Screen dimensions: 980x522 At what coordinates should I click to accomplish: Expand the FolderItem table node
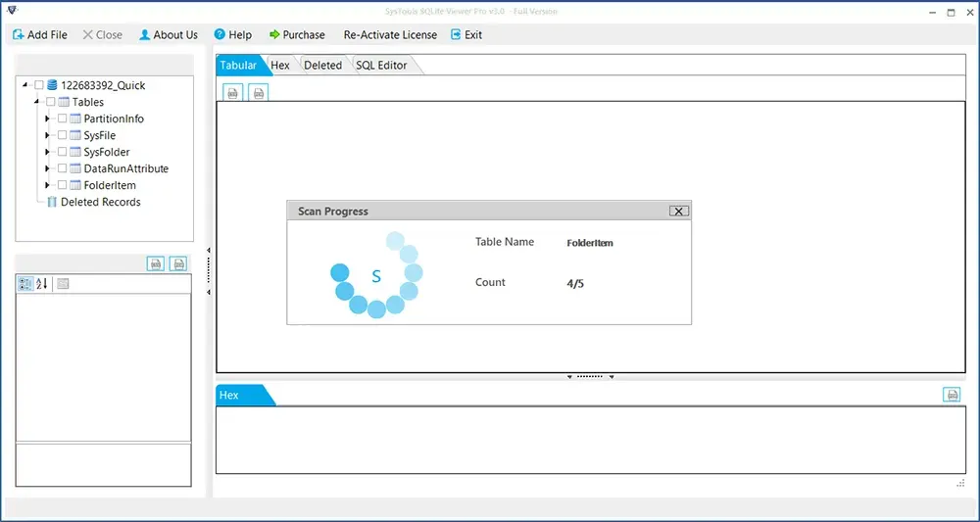pos(47,185)
